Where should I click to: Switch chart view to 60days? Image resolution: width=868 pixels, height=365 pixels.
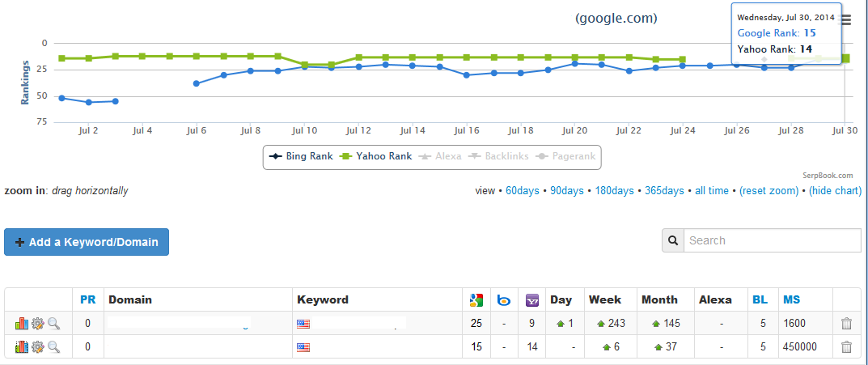(x=523, y=190)
